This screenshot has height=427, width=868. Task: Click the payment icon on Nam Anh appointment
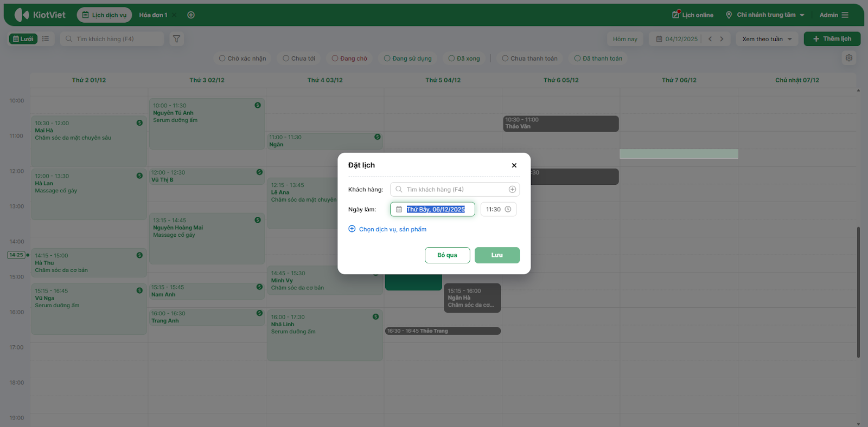259,287
